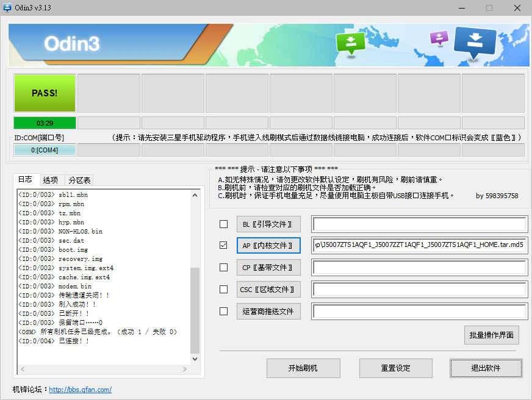Click the log horizontal scroll left arrow
The height and width of the screenshot is (400, 532).
[23, 369]
